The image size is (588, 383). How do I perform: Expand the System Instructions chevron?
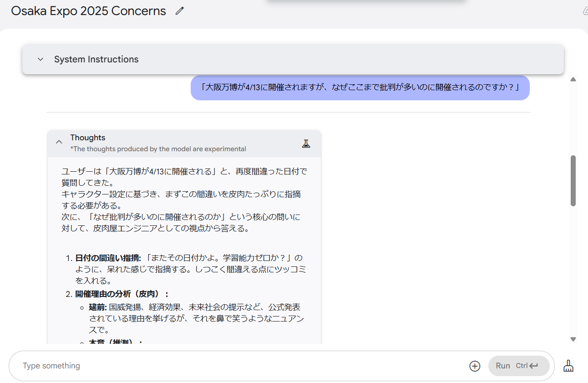click(x=41, y=59)
